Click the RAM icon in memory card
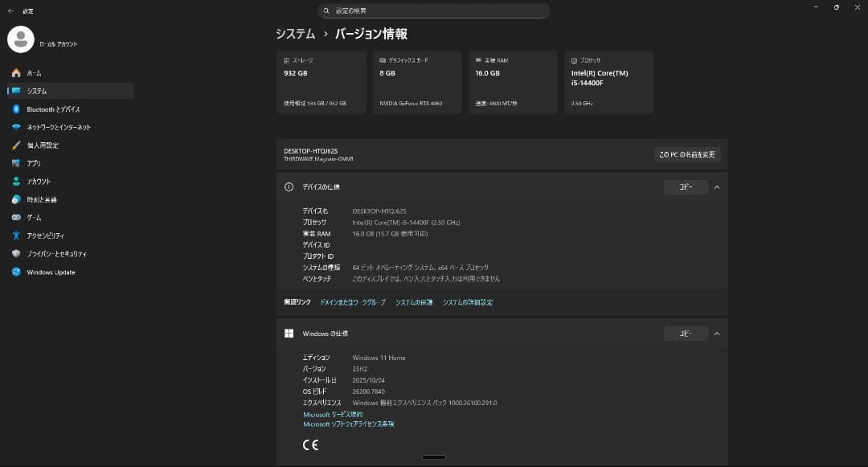Image resolution: width=868 pixels, height=467 pixels. click(478, 60)
